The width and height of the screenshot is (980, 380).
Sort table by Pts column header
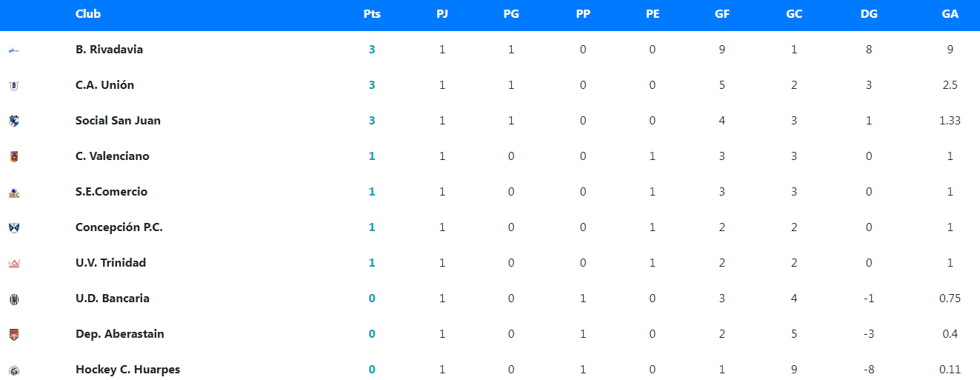372,14
